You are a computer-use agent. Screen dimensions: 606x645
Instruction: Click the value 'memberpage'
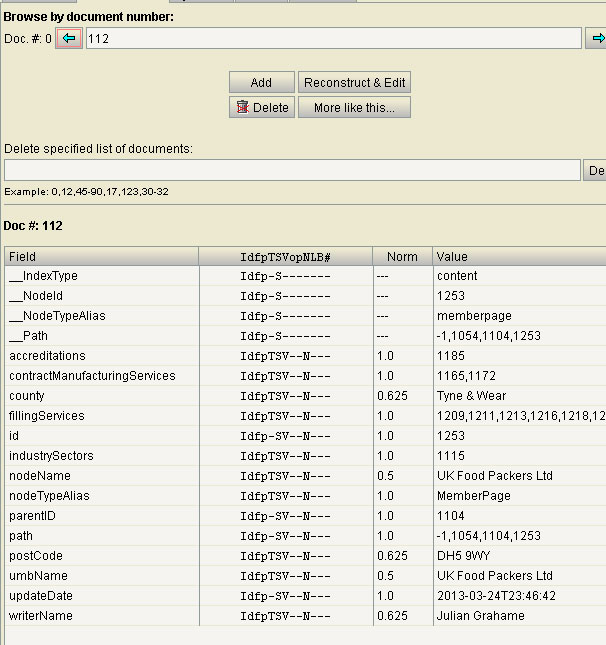[474, 316]
